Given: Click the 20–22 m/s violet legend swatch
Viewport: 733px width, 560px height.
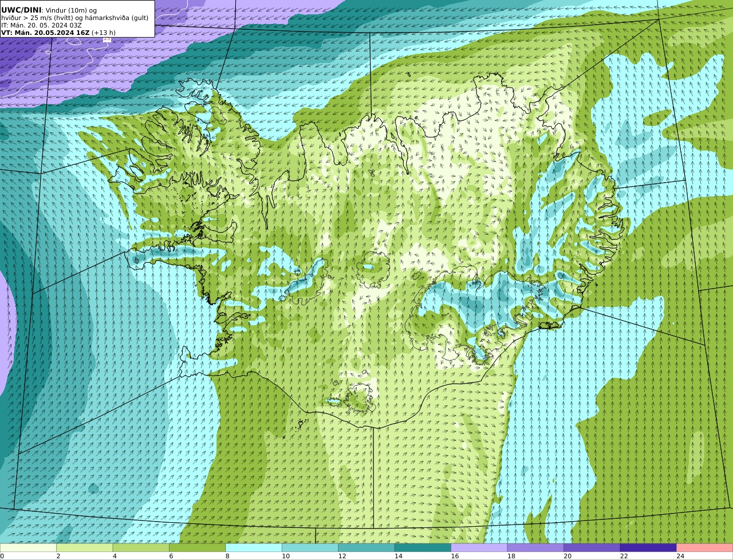Looking at the screenshot, I should (x=592, y=548).
